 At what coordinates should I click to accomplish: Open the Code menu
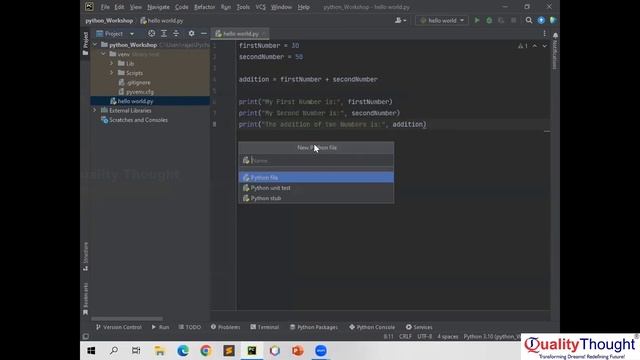[x=182, y=7]
